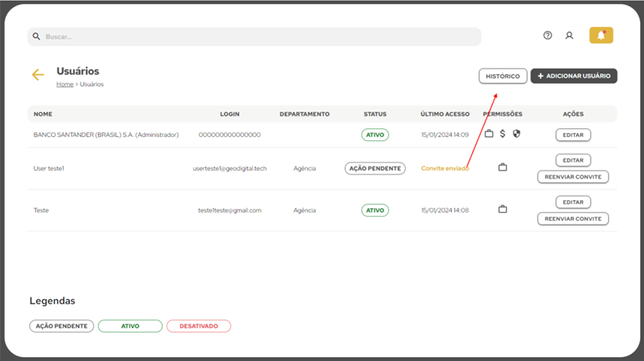This screenshot has width=644, height=361.
Task: Click the shield permission icon for Santander
Action: [x=516, y=133]
